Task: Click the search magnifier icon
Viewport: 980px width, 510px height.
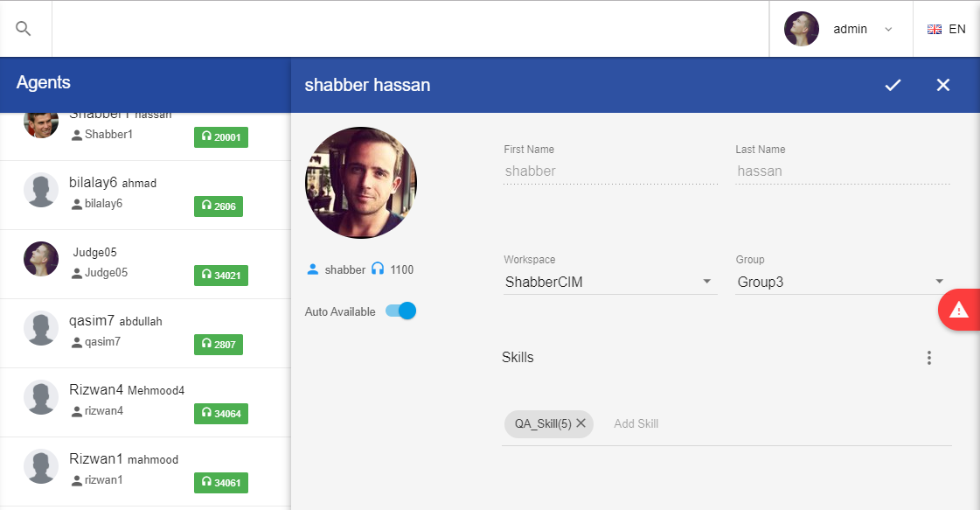Action: (24, 29)
